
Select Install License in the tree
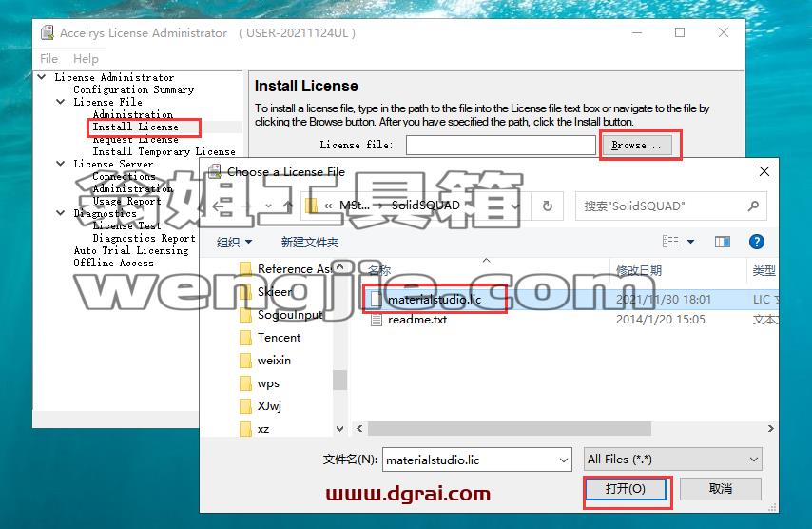(x=136, y=127)
